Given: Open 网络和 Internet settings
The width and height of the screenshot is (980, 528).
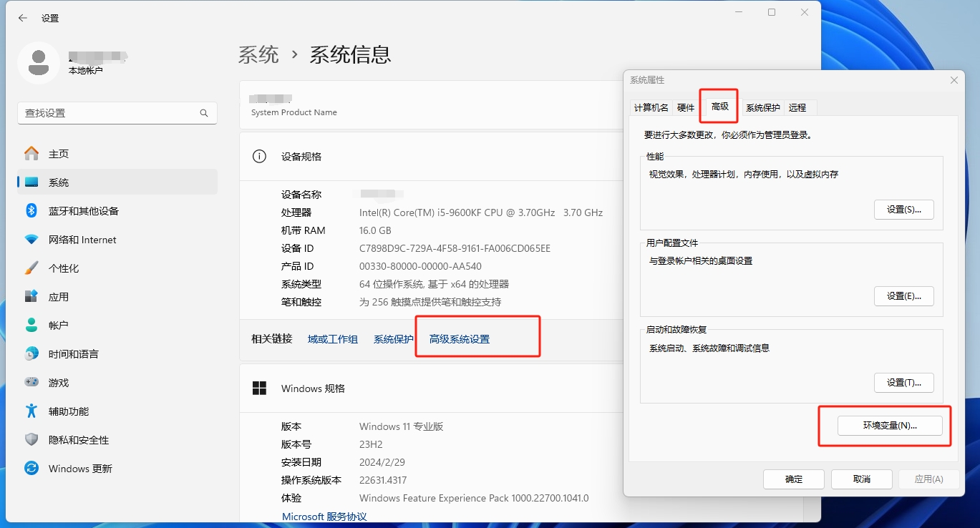Looking at the screenshot, I should 117,240.
